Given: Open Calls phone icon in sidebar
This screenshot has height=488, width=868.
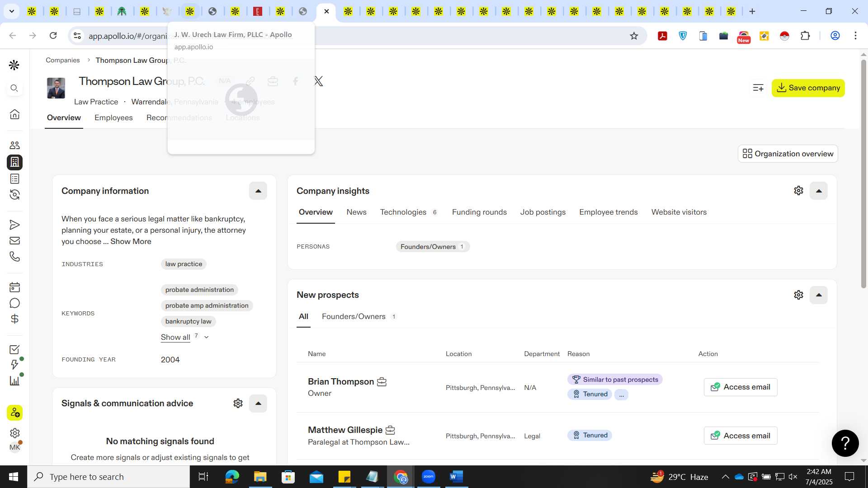Looking at the screenshot, I should tap(14, 257).
